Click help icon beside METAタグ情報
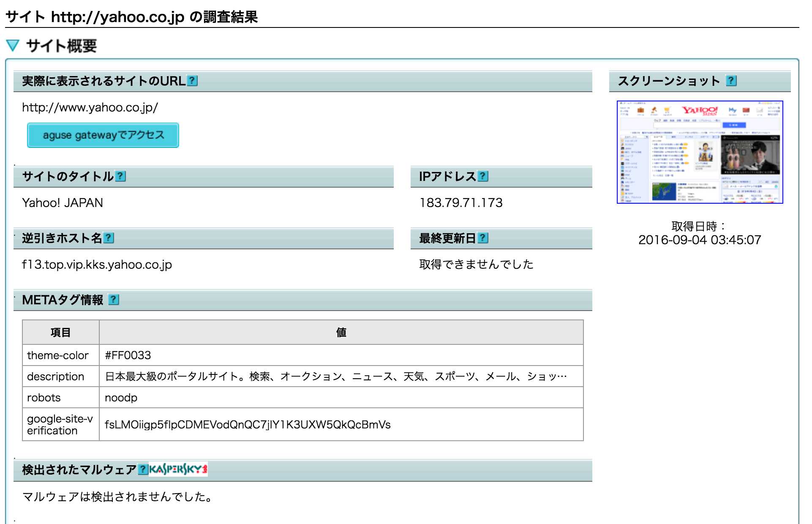 [x=113, y=300]
